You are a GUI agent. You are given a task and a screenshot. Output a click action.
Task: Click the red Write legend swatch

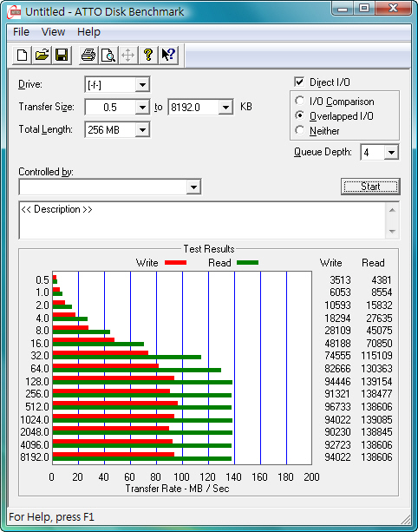coord(175,263)
